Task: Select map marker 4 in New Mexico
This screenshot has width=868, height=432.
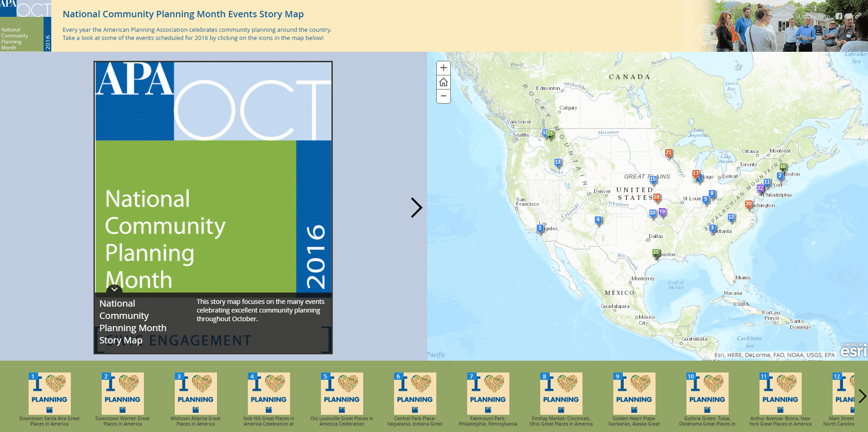Action: pyautogui.click(x=598, y=221)
